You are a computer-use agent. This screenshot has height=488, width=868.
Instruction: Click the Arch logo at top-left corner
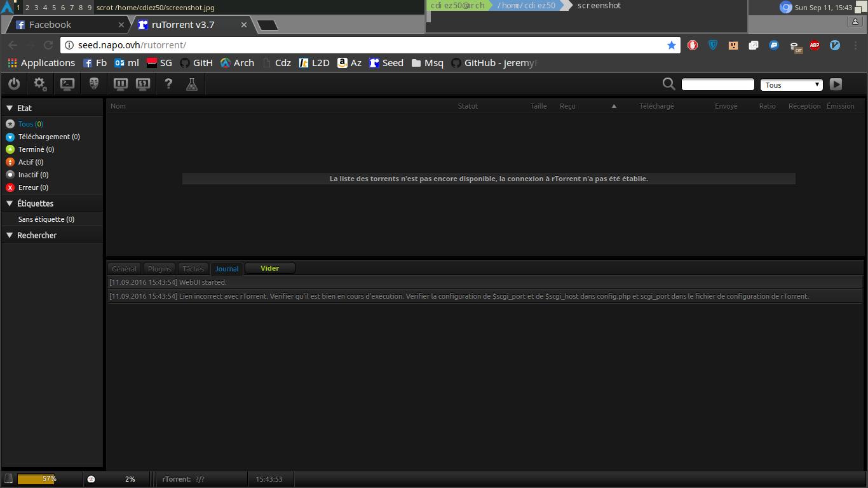(x=7, y=7)
